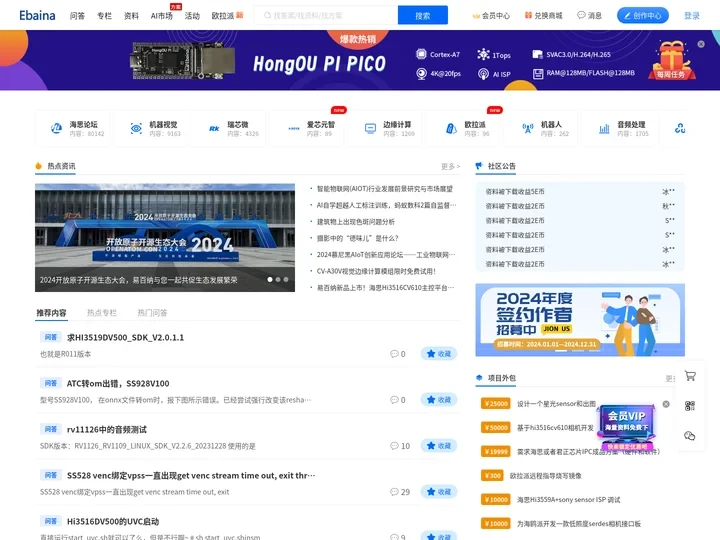The height and width of the screenshot is (540, 720).
Task: Open the 爱芯元智 category
Action: click(307, 129)
